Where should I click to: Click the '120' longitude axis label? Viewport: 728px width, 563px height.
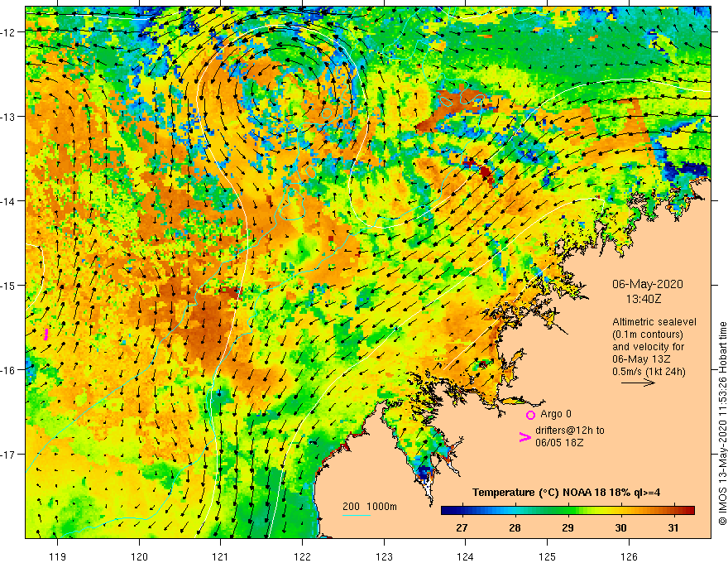[x=139, y=556]
